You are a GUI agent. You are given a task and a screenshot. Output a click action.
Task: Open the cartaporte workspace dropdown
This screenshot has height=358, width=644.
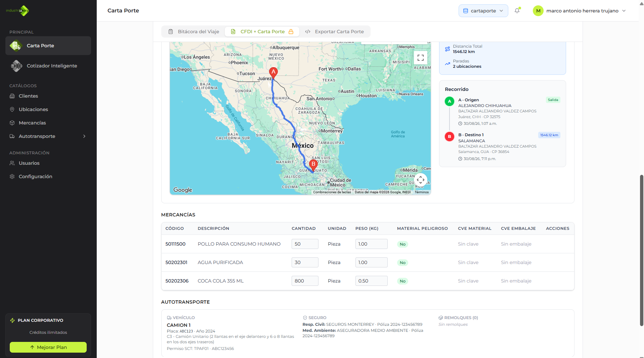[x=483, y=11]
